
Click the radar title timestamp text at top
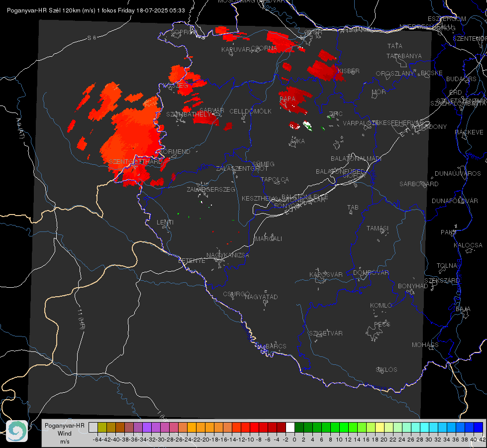point(96,10)
